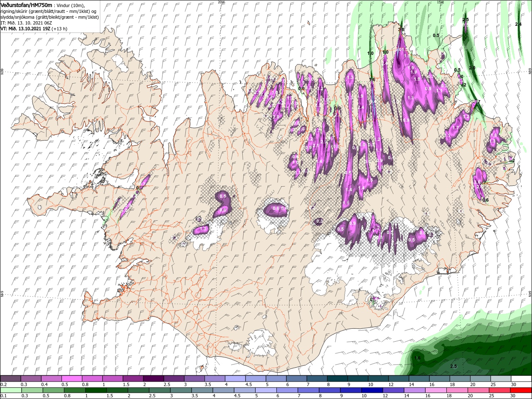Click the '30' label on the snow scale
This screenshot has height=399, width=532.
click(513, 385)
